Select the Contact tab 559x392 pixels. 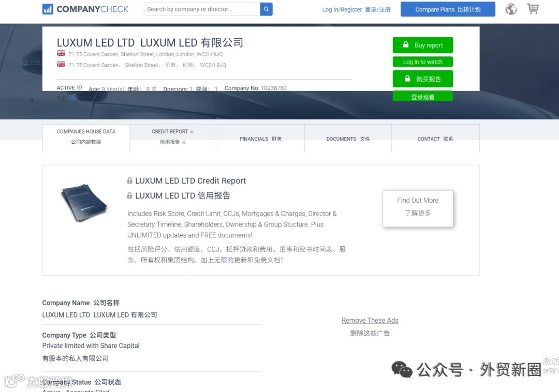tap(435, 139)
